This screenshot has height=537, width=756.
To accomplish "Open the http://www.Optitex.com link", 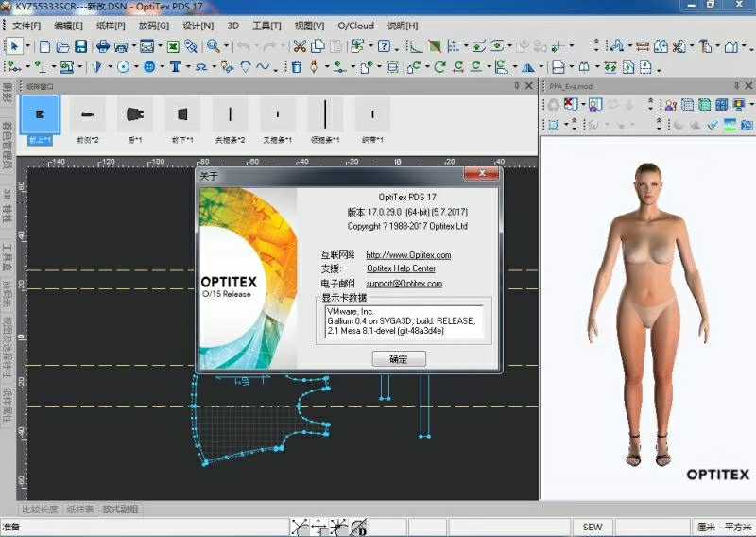I will (x=408, y=254).
